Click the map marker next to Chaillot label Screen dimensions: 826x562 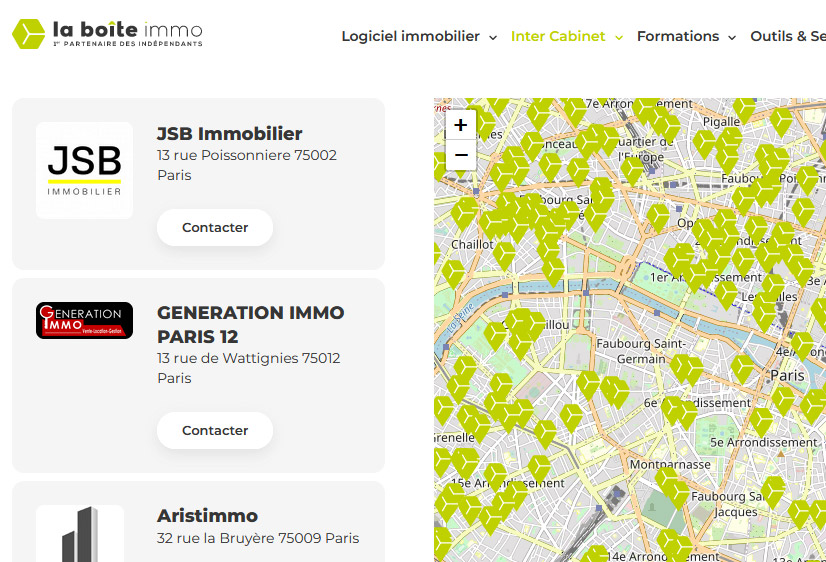(504, 256)
